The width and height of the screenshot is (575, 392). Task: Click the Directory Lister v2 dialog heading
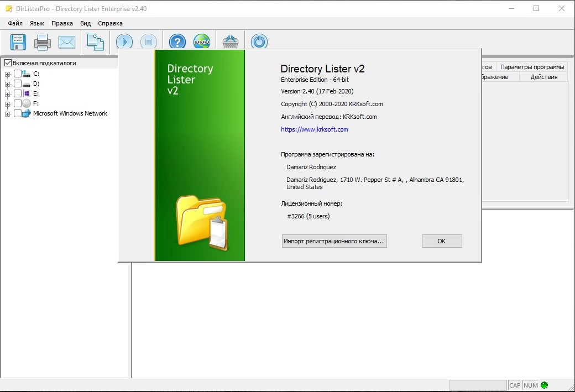pyautogui.click(x=322, y=69)
